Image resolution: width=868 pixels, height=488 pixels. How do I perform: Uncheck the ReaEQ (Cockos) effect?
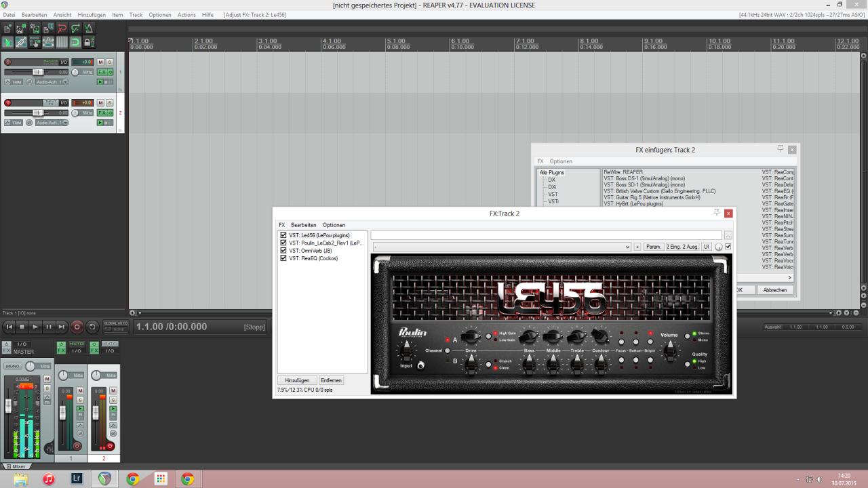[x=283, y=258]
